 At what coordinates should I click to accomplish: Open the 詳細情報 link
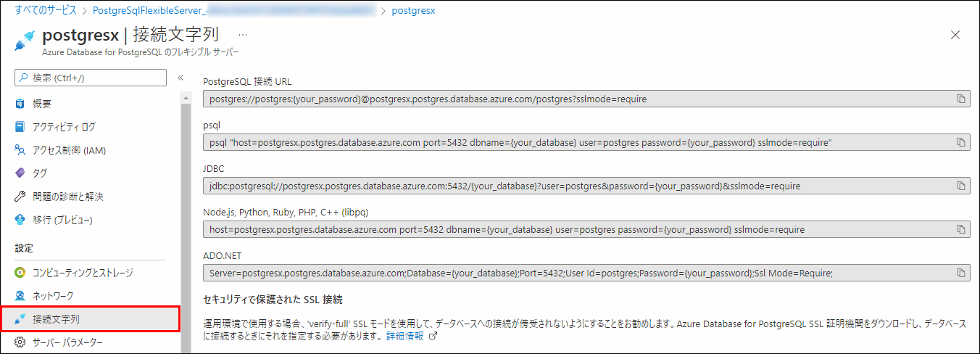click(x=404, y=337)
